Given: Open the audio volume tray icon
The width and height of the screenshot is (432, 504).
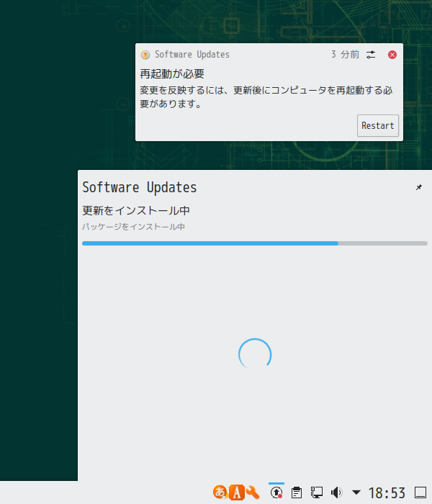Looking at the screenshot, I should pos(336,492).
